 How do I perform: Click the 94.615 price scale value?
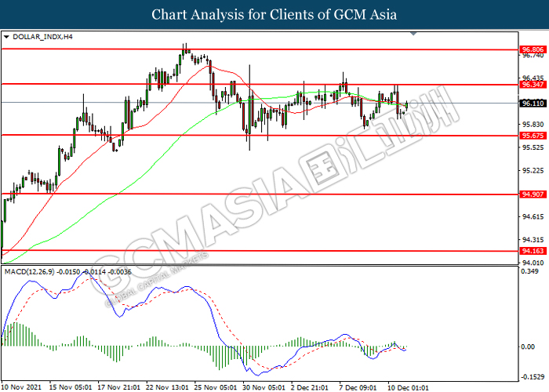(533, 216)
